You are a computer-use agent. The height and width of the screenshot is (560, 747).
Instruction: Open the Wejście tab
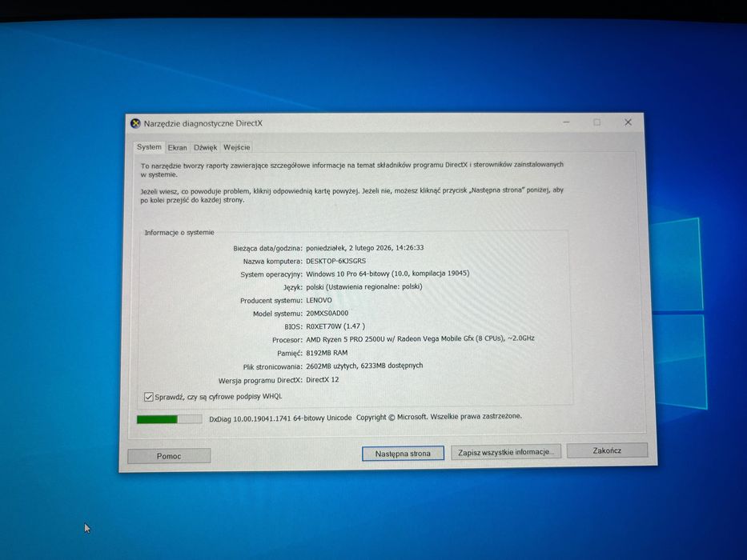click(x=237, y=147)
